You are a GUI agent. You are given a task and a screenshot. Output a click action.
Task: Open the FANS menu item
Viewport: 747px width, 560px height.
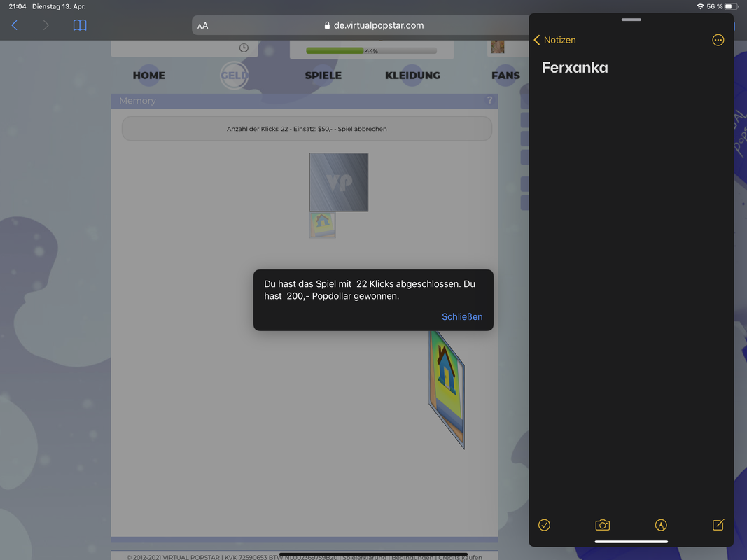(505, 75)
